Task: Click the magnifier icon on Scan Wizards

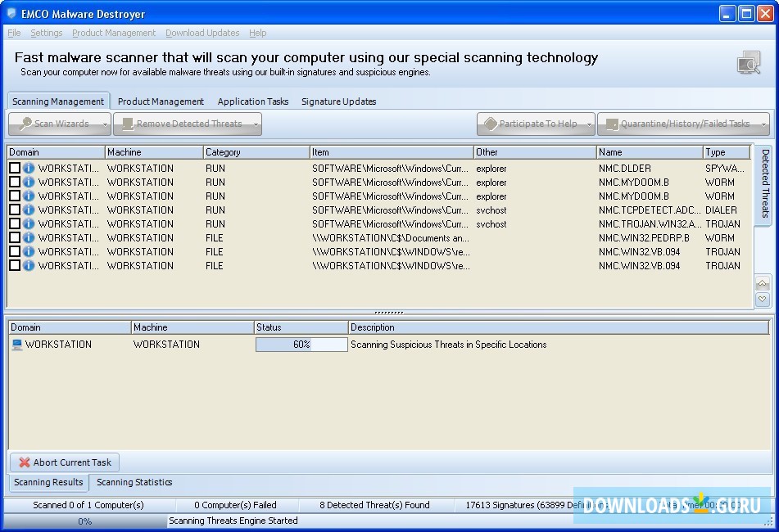Action: (x=25, y=124)
